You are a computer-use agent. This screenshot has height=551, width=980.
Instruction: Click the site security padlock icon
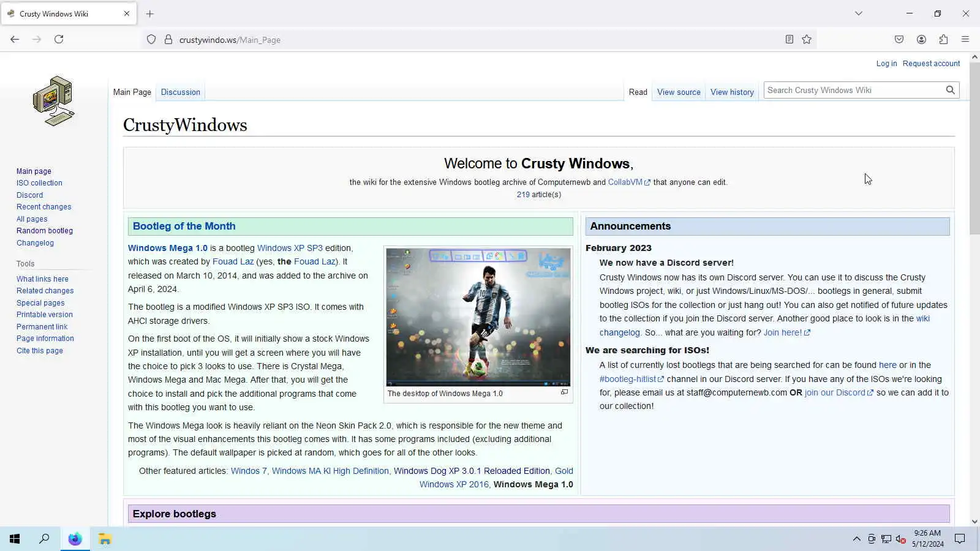[168, 40]
